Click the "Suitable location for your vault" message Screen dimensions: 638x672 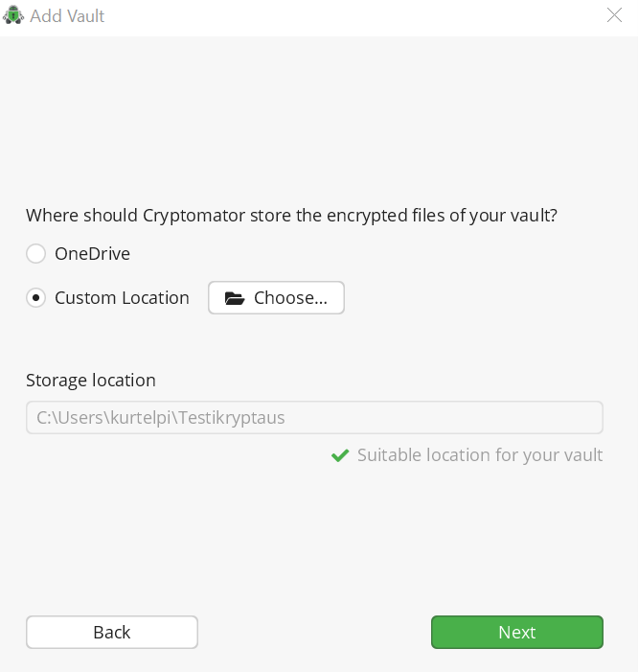479,455
